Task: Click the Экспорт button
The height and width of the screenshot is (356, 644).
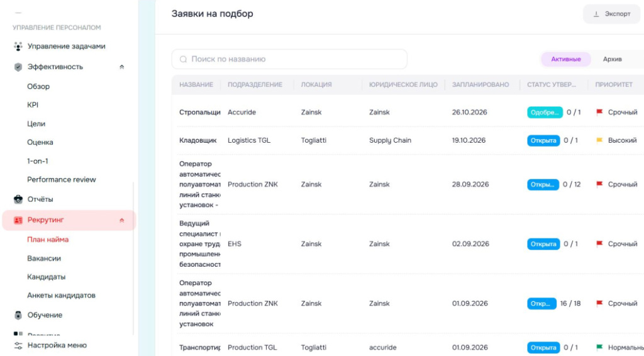Action: [x=611, y=14]
